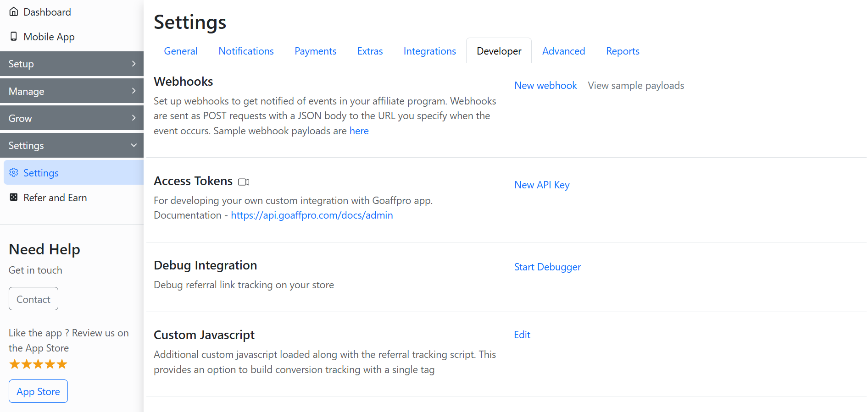The height and width of the screenshot is (412, 868).
Task: Expand the Grow sidebar section
Action: tap(72, 118)
